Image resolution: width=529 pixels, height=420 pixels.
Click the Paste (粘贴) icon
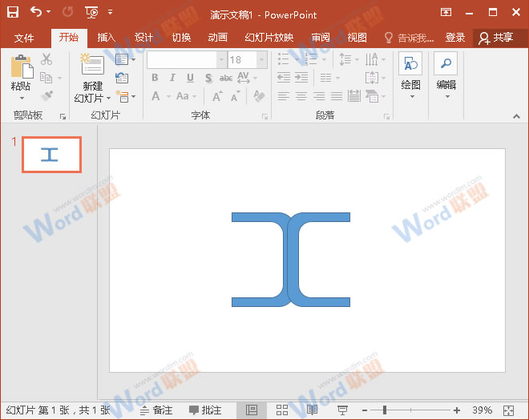(x=21, y=67)
